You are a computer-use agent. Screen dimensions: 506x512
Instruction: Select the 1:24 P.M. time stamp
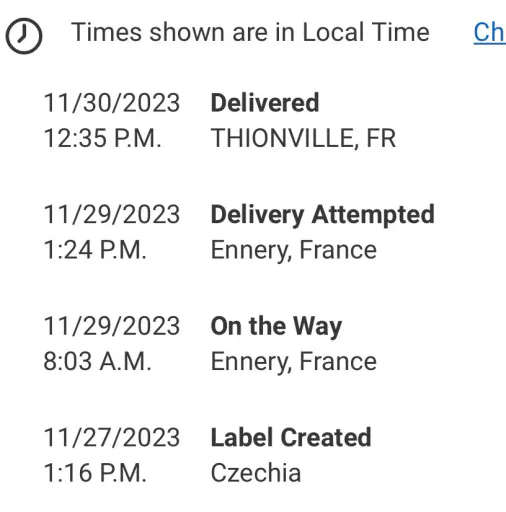pos(95,250)
